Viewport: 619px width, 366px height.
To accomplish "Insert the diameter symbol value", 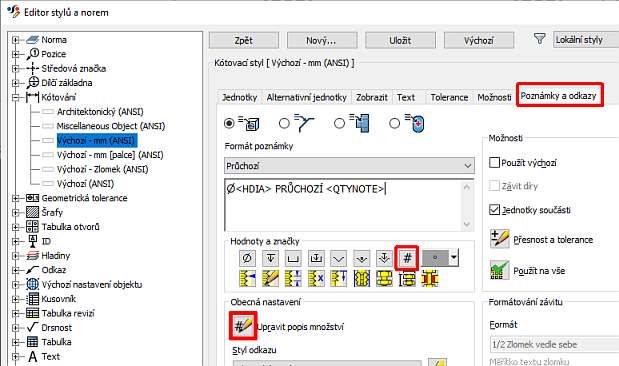I will (248, 258).
